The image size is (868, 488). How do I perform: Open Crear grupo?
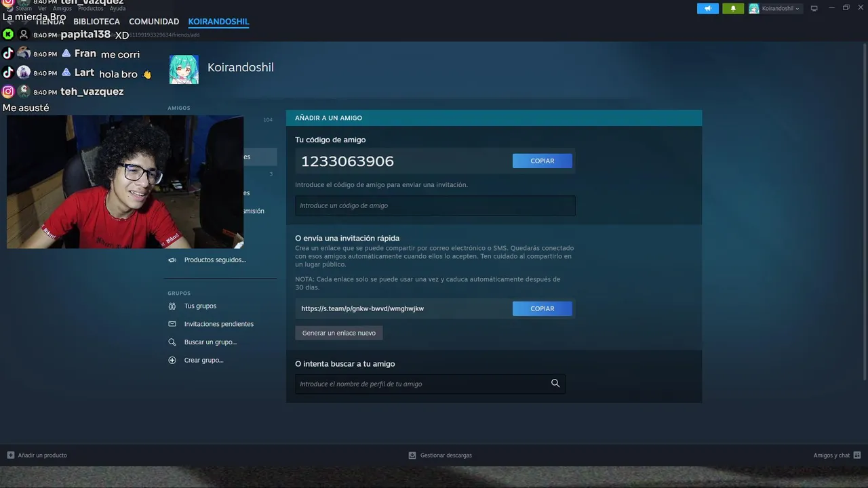203,361
